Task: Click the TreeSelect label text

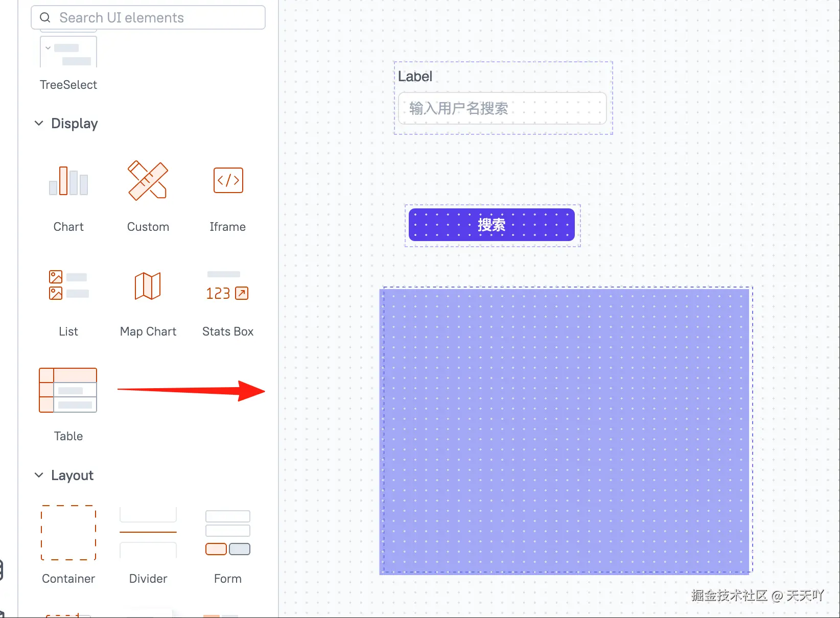Action: click(68, 85)
